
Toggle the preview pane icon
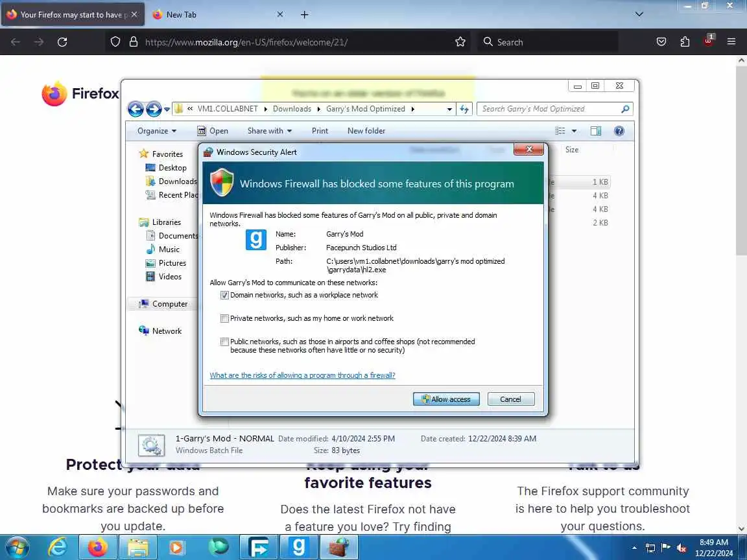pos(595,131)
